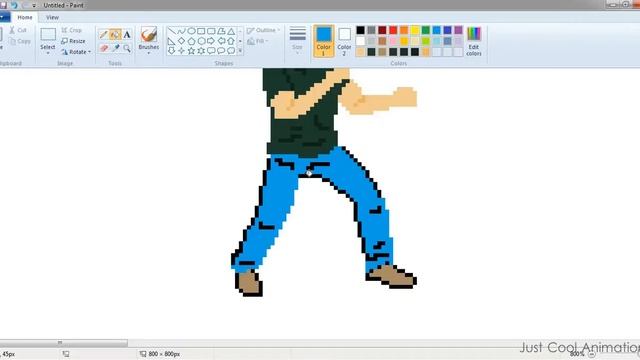Viewport: 640px width, 360px height.
Task: Select the Eraser tool
Action: point(104,48)
